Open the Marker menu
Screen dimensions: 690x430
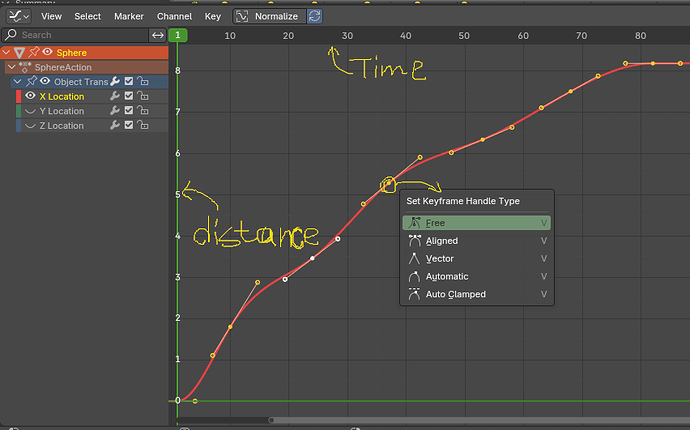[128, 16]
